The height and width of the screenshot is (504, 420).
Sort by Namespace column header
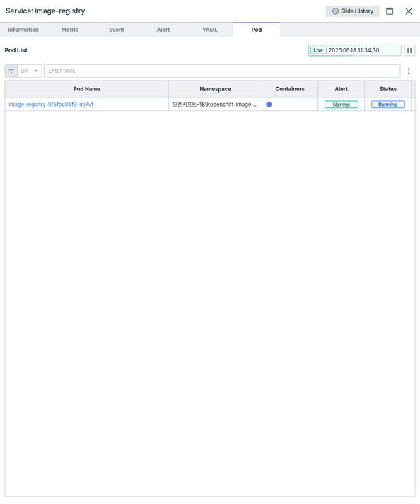click(x=215, y=89)
